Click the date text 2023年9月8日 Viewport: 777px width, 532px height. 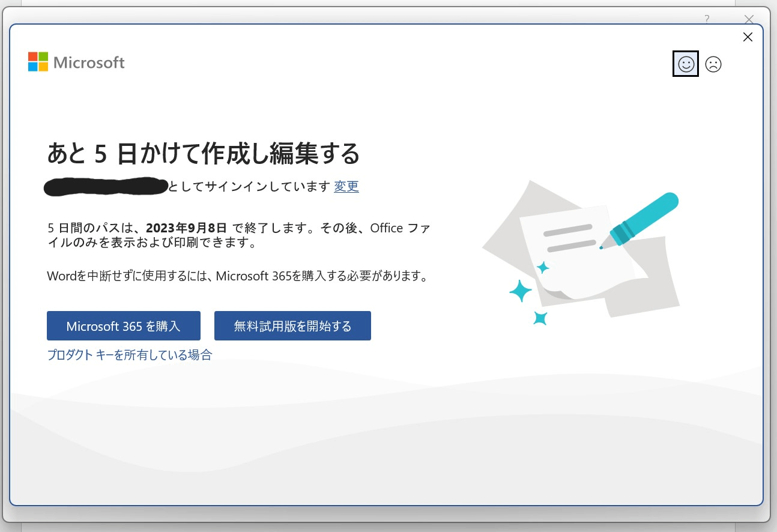[x=186, y=228]
